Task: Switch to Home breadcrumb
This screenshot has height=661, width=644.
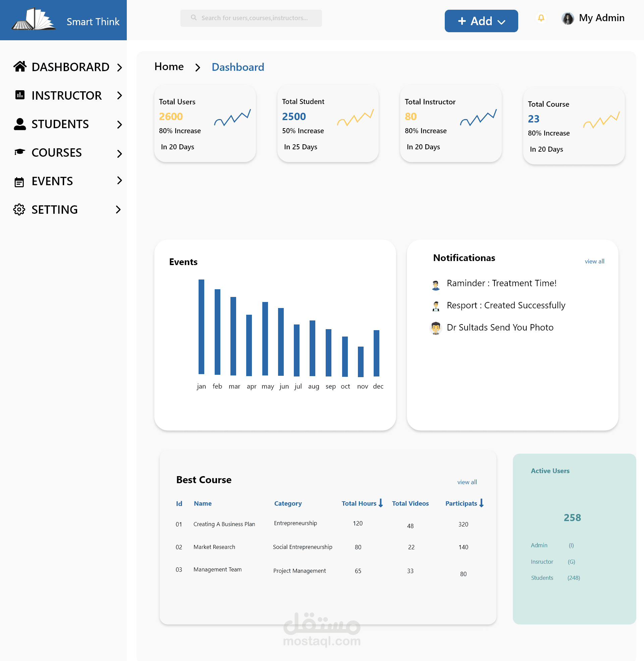Action: click(169, 67)
